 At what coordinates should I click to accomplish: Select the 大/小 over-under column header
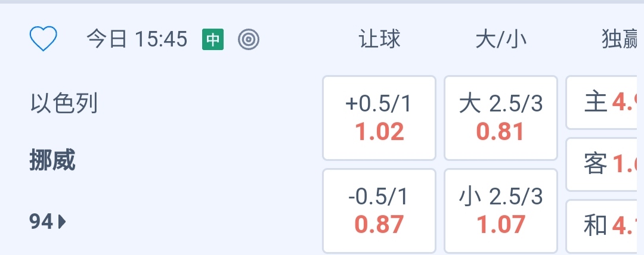point(501,40)
